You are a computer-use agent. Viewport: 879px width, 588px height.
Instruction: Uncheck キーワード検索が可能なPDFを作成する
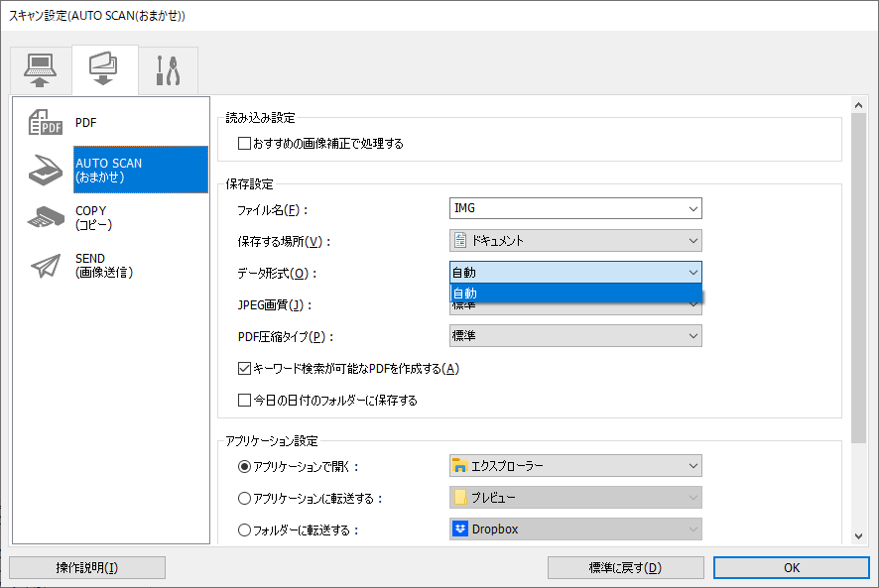tap(244, 368)
